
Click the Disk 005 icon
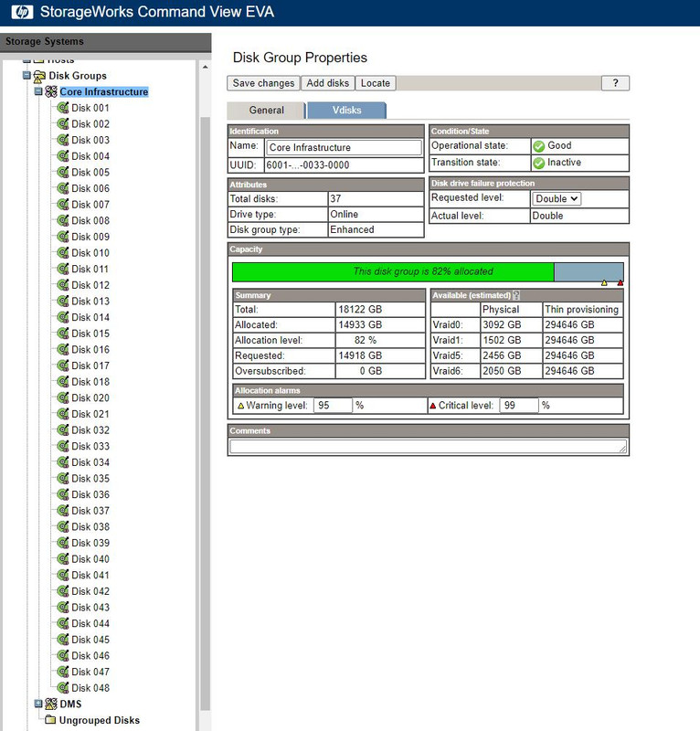63,173
